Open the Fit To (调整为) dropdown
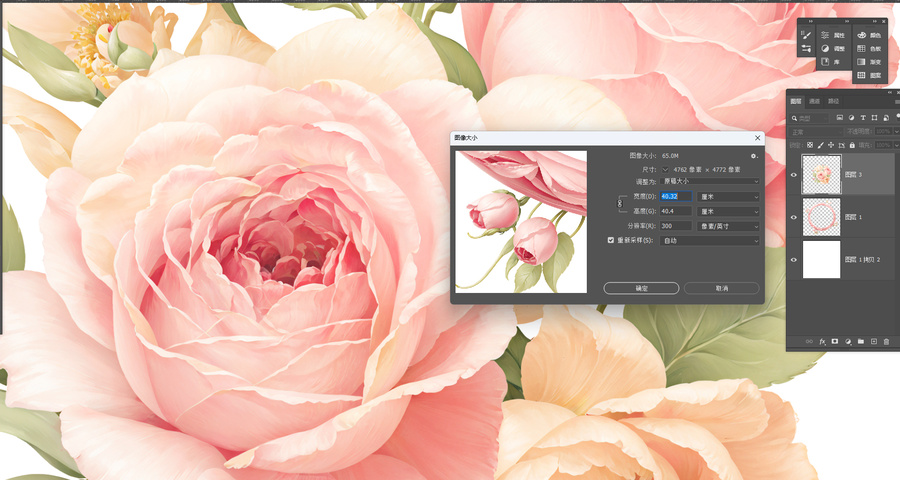The height and width of the screenshot is (480, 900). [710, 181]
